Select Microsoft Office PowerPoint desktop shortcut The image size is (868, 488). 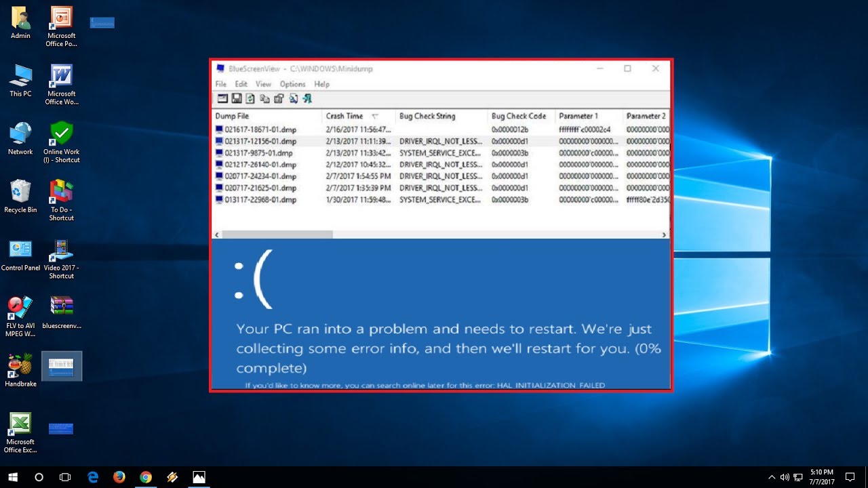(x=62, y=27)
